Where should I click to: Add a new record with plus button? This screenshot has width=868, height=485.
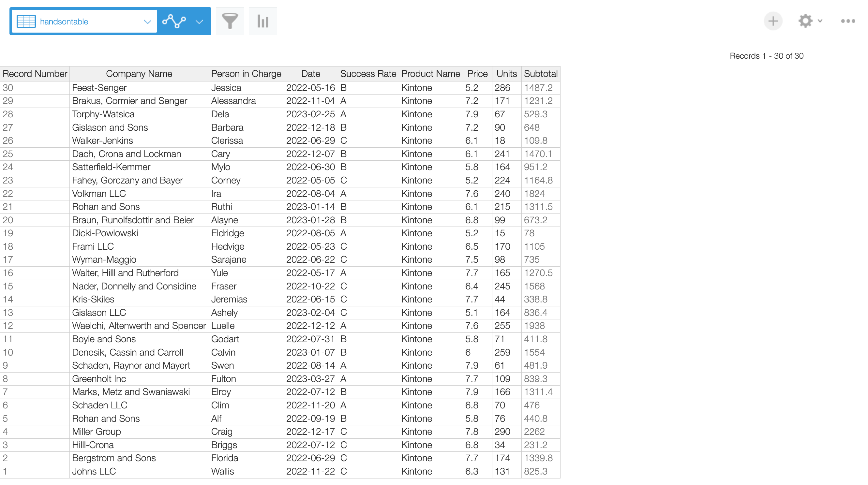pos(773,21)
